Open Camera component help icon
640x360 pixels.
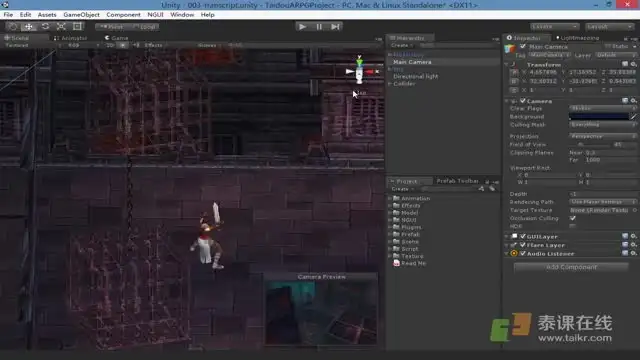tap(624, 100)
